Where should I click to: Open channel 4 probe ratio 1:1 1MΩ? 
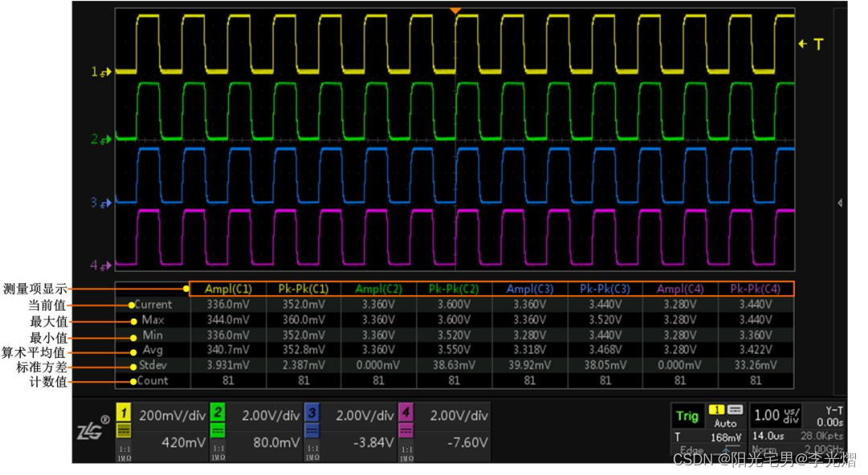[x=406, y=453]
